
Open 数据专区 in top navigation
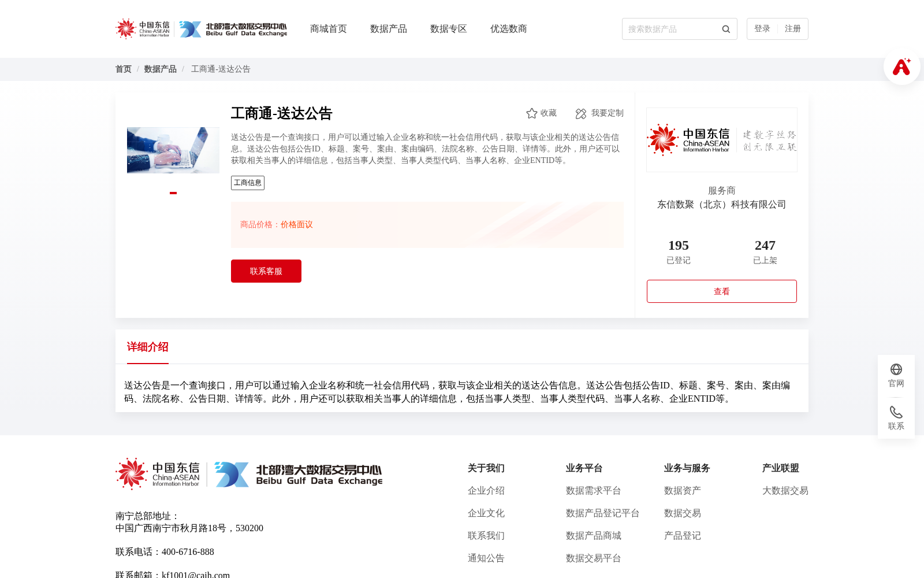point(449,29)
